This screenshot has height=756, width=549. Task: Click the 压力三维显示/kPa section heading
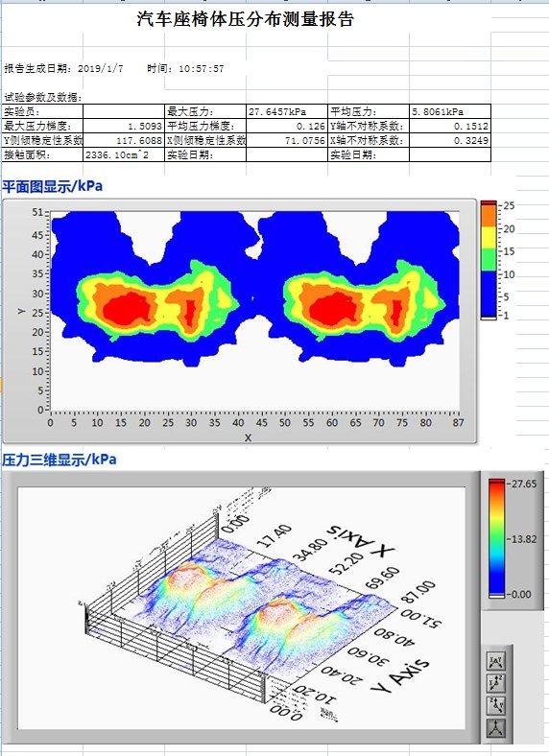coord(59,459)
